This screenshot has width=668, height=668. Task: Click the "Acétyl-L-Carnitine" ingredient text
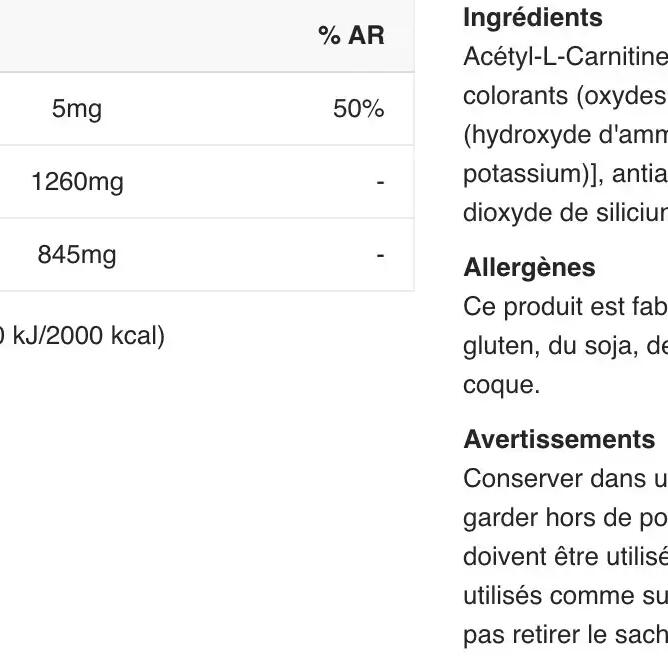(565, 56)
